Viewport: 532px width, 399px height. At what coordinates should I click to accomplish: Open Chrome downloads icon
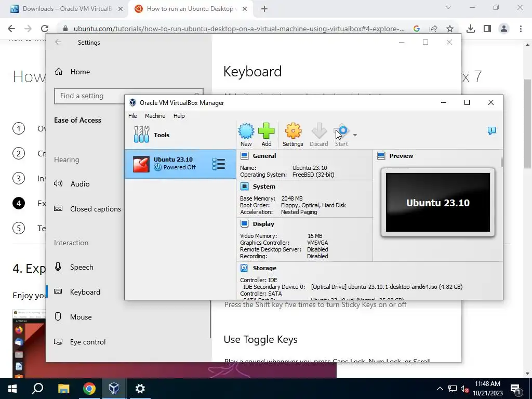pos(471,29)
